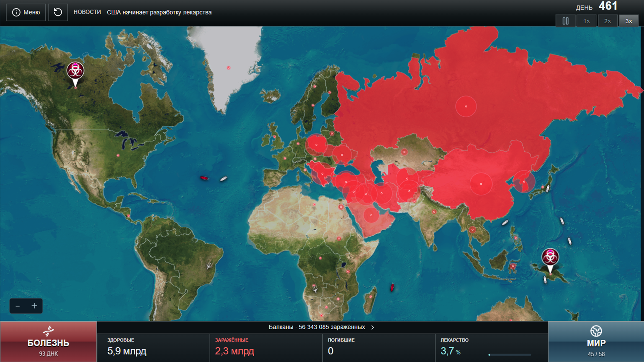644x362 pixels.
Task: Zoom in the map with plus
Action: [x=34, y=306]
